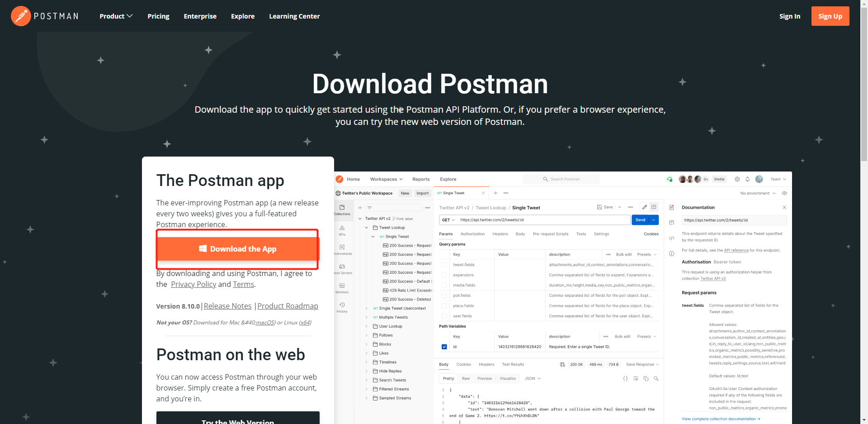Image resolution: width=868 pixels, height=424 pixels.
Task: Open the Product Roadmap link
Action: (x=288, y=306)
